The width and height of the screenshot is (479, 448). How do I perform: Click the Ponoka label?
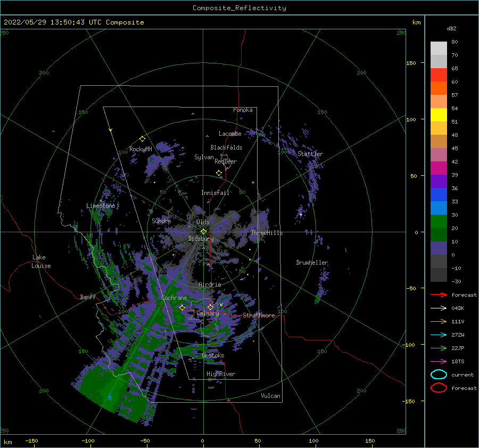pos(243,110)
